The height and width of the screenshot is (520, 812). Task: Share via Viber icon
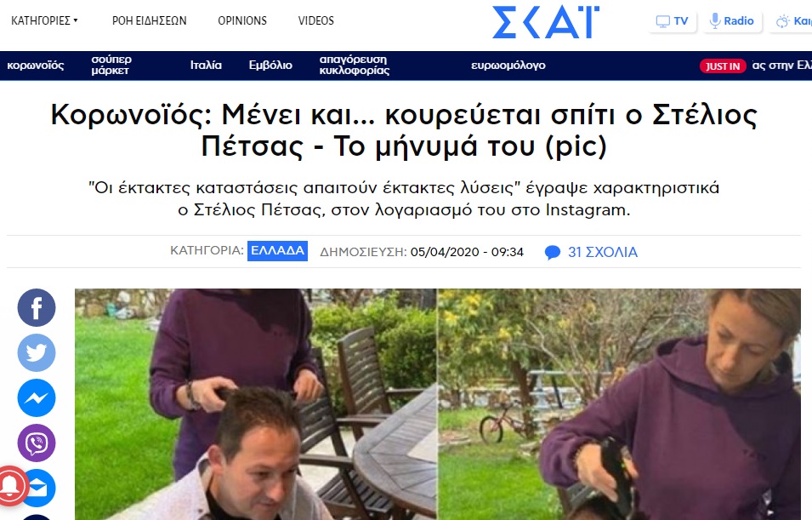[37, 443]
